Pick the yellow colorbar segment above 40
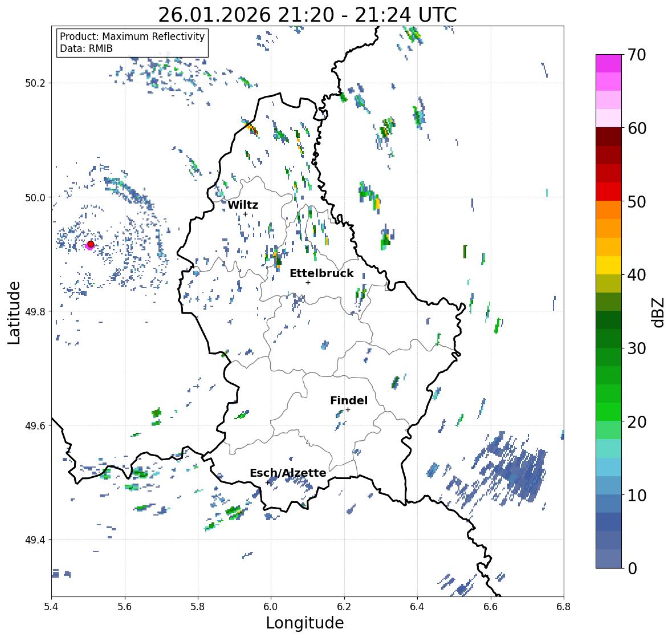The image size is (672, 637). 609,265
